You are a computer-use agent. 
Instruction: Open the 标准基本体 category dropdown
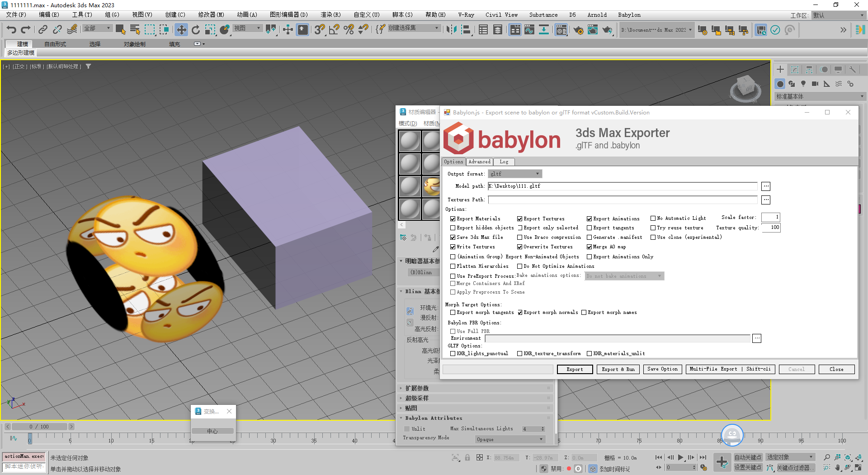(x=820, y=96)
